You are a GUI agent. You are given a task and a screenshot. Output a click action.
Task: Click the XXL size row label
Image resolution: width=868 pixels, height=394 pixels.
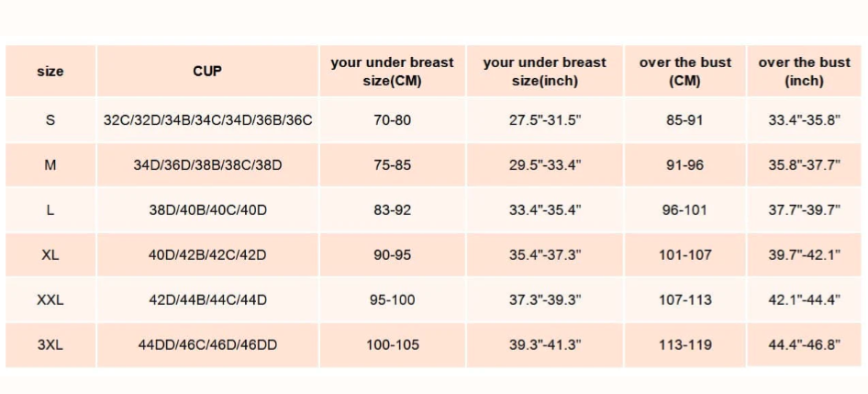(x=50, y=300)
